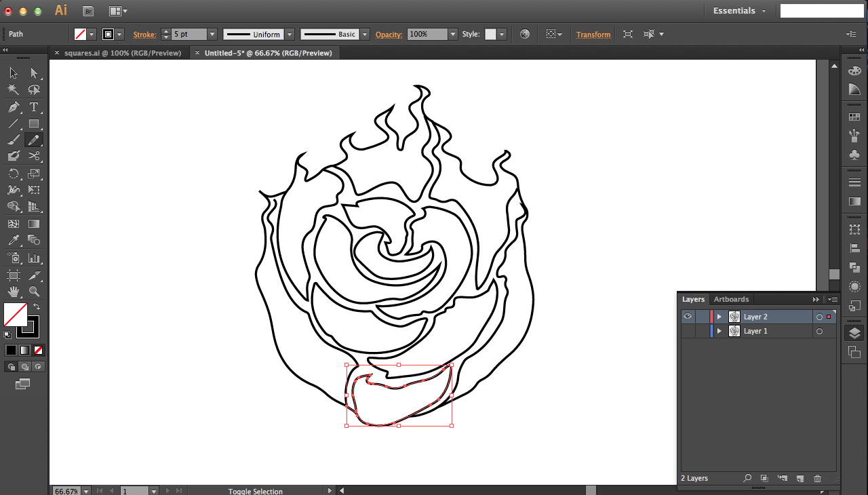
Task: Toggle the lock column for Layer 2
Action: pyautogui.click(x=702, y=317)
